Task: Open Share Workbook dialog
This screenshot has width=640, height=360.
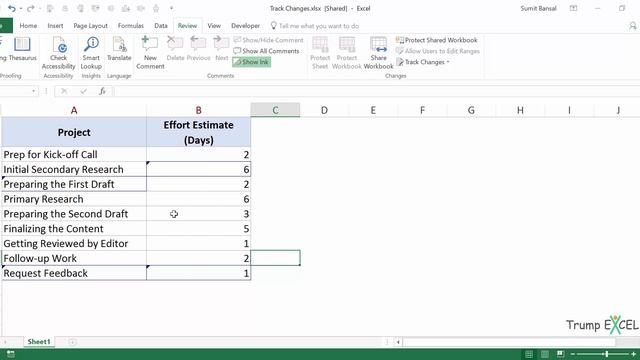Action: click(x=378, y=53)
